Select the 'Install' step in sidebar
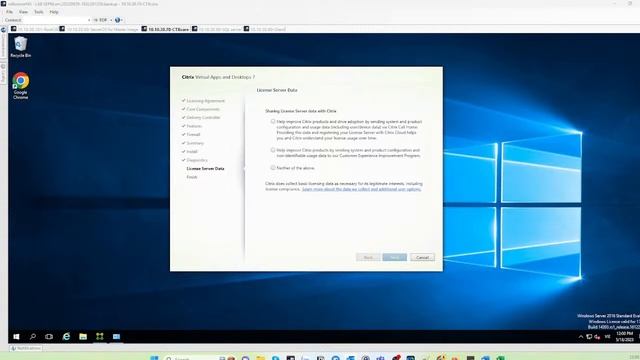The width and height of the screenshot is (640, 360). coord(192,152)
